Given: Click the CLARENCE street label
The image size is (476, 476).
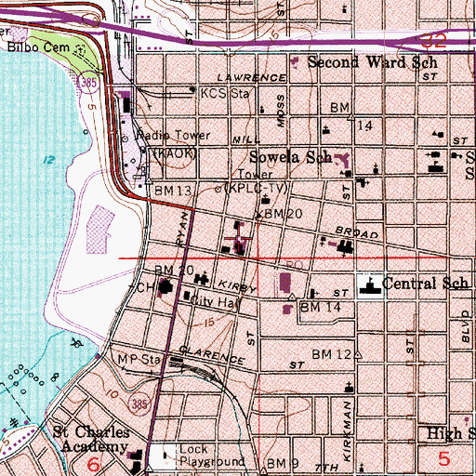Looking at the screenshot, I should pyautogui.click(x=212, y=355).
